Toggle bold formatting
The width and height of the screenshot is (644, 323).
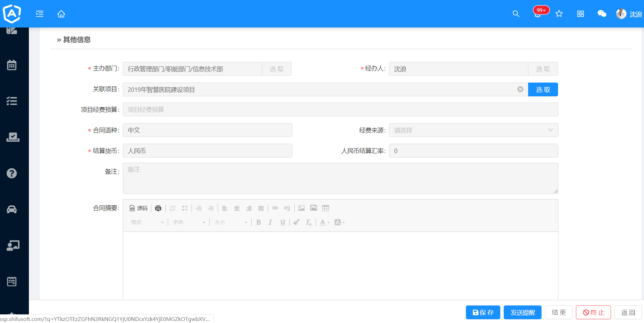click(259, 222)
